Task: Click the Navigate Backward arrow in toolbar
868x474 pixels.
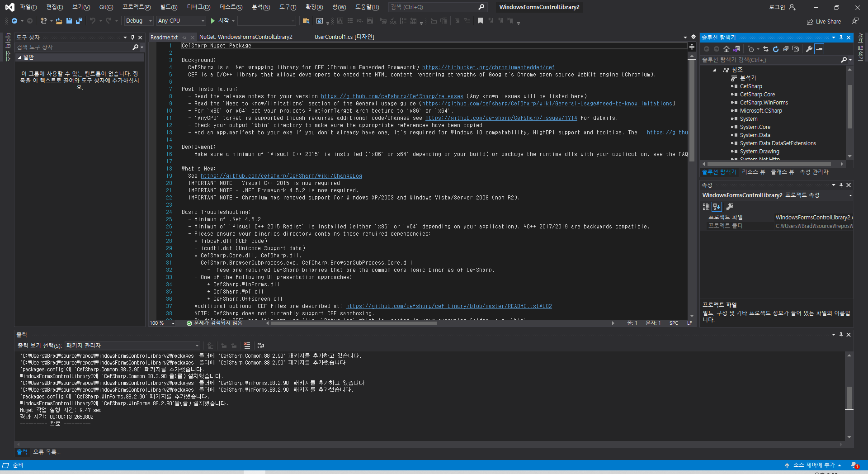Action: (x=14, y=21)
